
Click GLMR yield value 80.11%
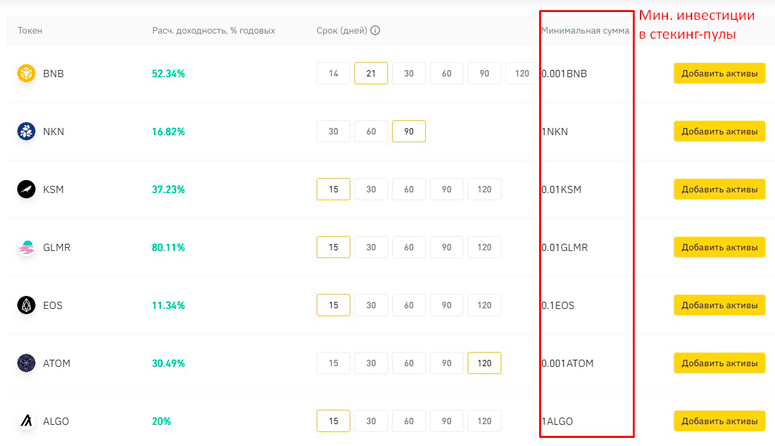point(168,247)
